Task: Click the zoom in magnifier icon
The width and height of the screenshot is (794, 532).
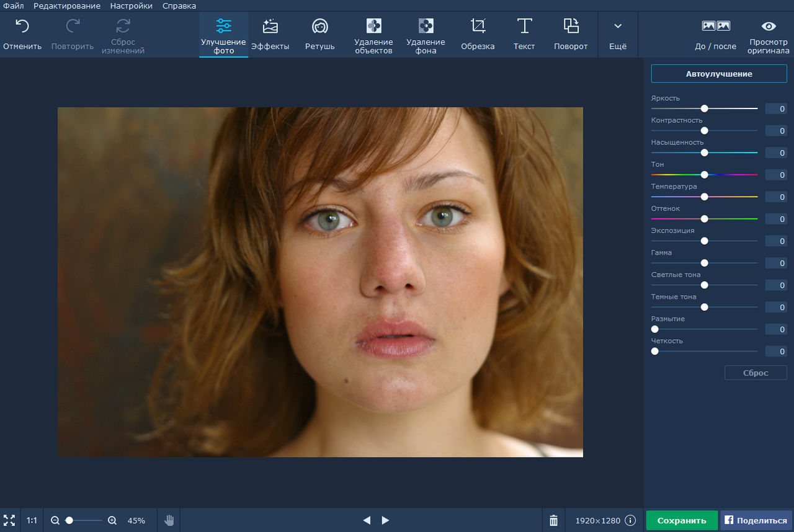Action: pyautogui.click(x=112, y=520)
